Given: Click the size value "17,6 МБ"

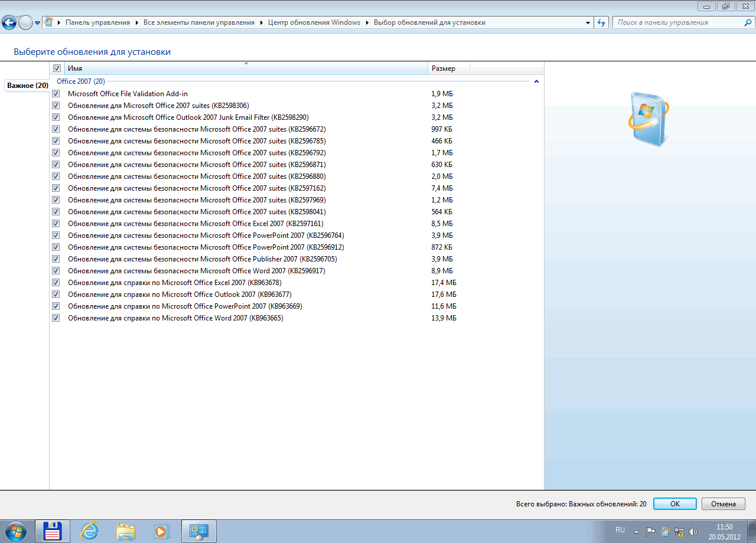Looking at the screenshot, I should point(444,295).
